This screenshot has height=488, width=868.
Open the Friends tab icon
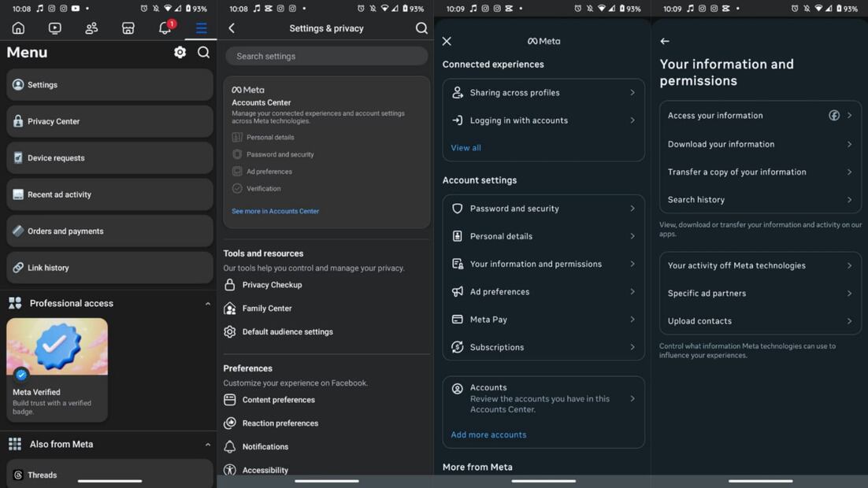[91, 28]
